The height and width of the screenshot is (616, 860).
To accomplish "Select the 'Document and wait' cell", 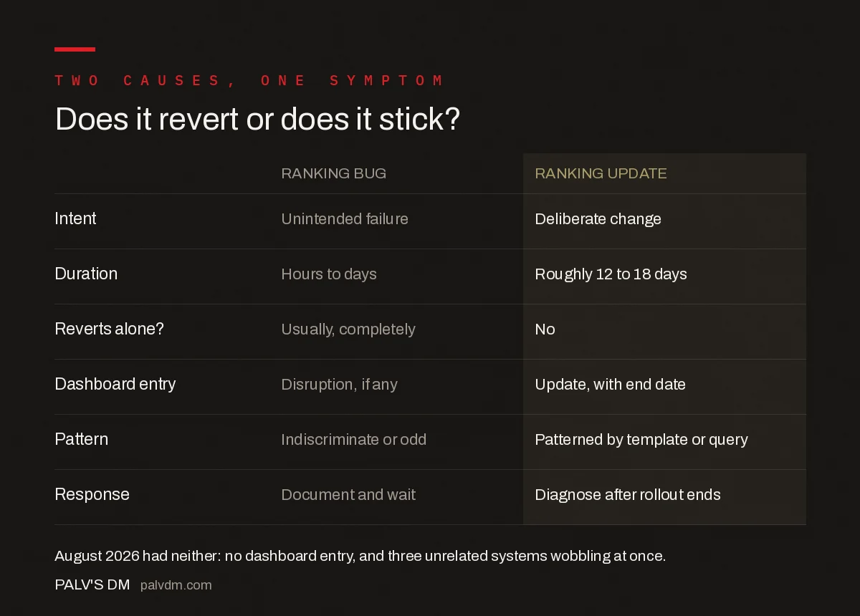I will tap(348, 495).
